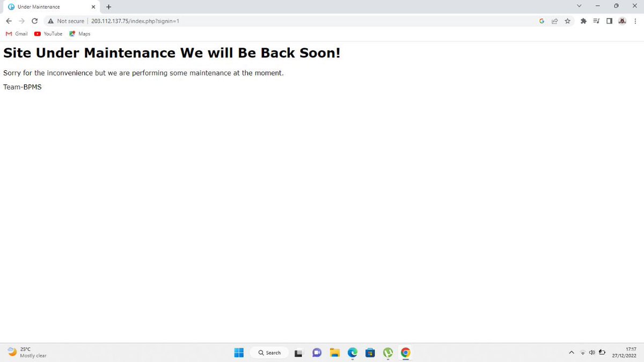Open tab search chevron in title bar
This screenshot has height=362, width=644.
point(579,6)
